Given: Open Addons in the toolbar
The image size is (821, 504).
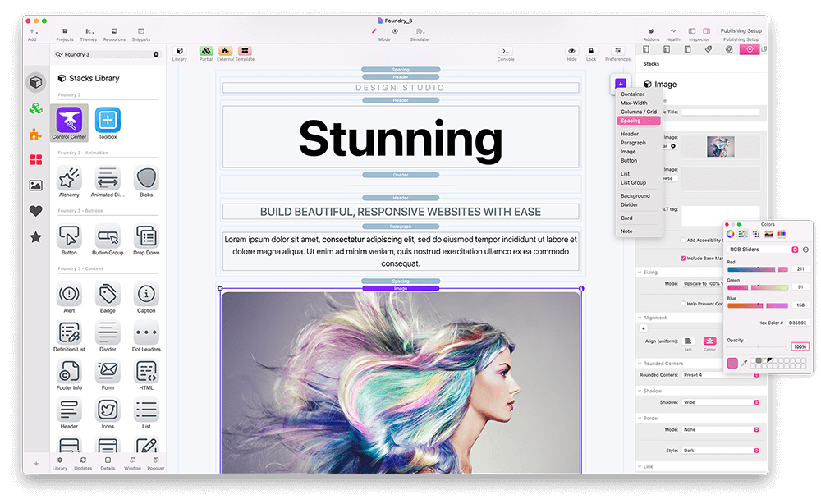Looking at the screenshot, I should pos(651,34).
